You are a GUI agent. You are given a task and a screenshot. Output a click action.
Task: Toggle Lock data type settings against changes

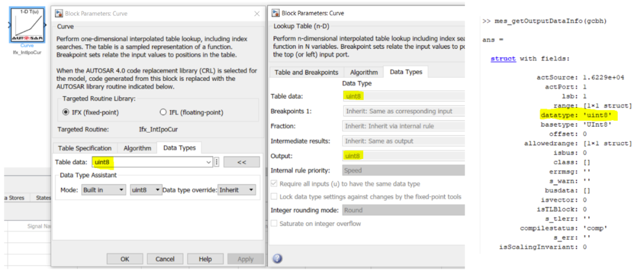(x=274, y=197)
